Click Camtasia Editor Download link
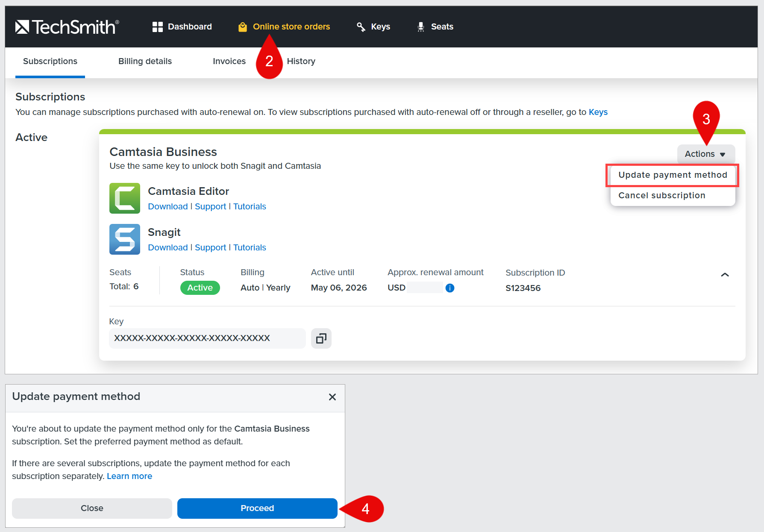 coord(168,207)
